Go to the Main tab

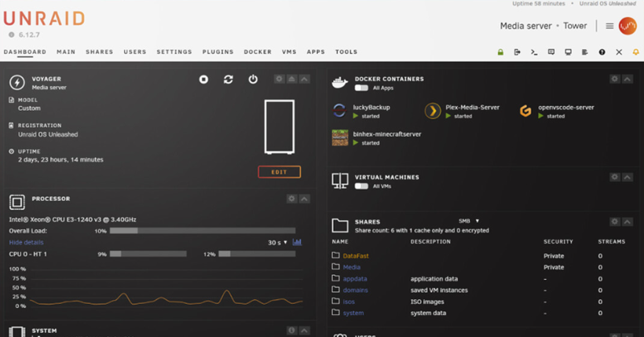tap(66, 52)
